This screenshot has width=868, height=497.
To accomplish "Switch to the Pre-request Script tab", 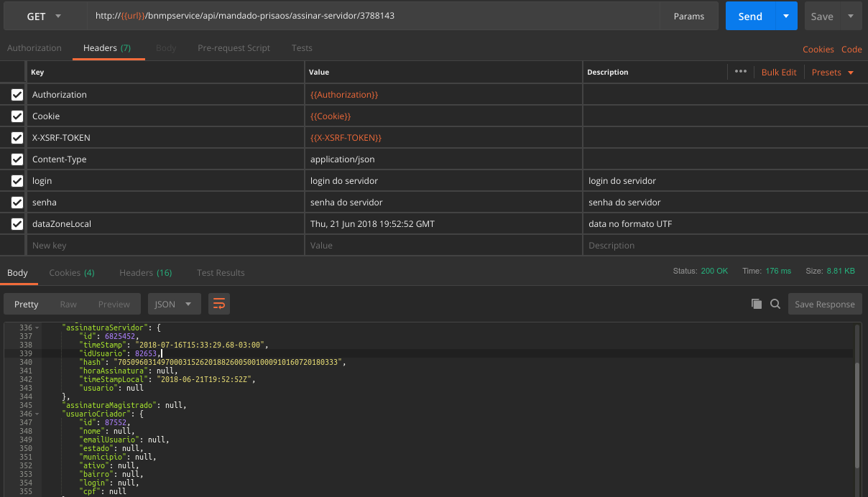I will point(234,48).
